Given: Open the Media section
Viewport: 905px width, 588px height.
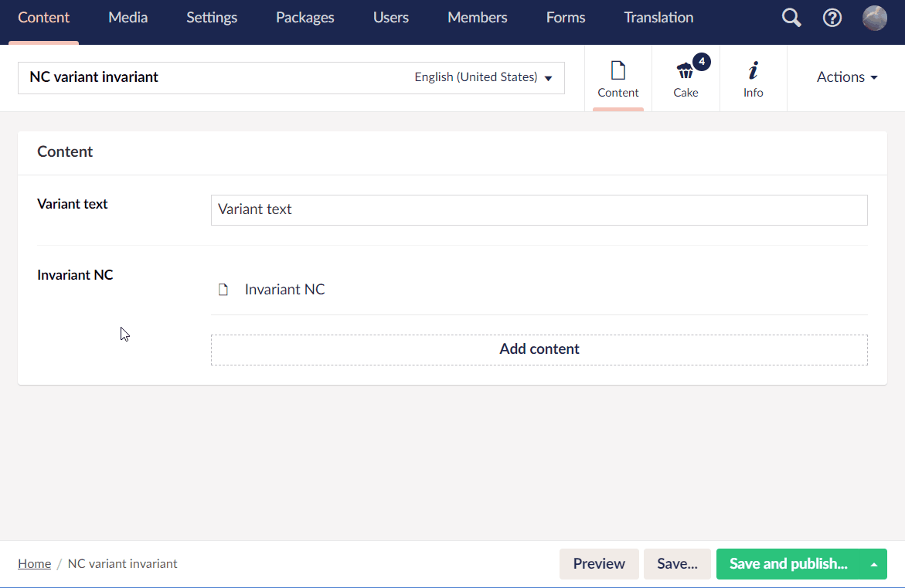Looking at the screenshot, I should coord(128,17).
